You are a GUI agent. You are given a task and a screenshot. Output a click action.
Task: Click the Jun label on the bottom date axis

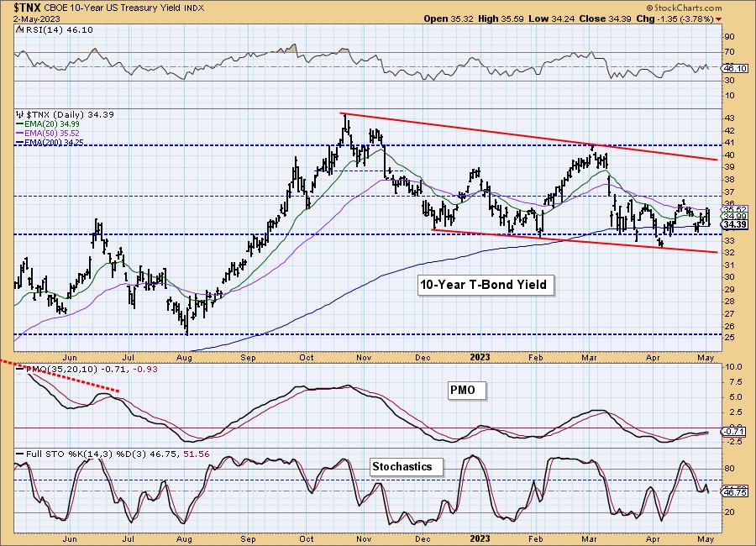(70, 538)
